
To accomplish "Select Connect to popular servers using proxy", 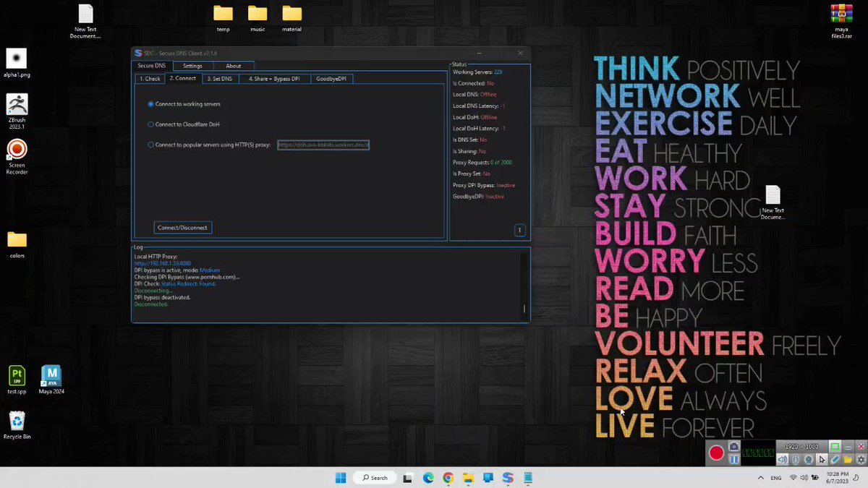I will click(209, 145).
